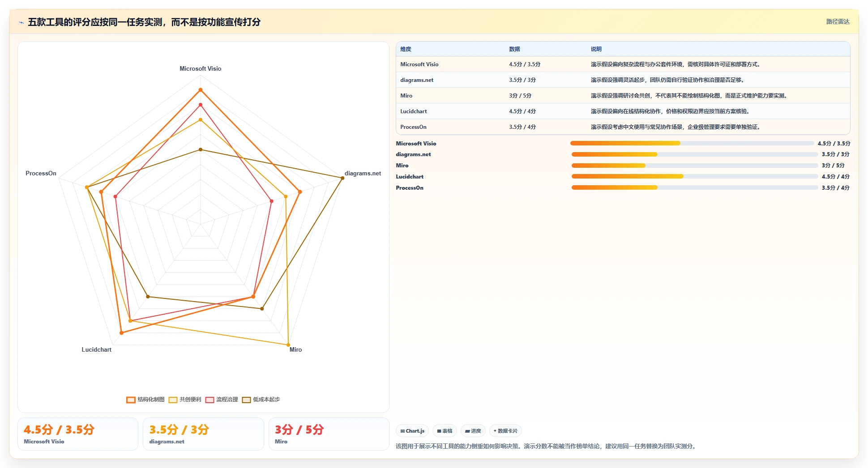Click the Lucidchart label beside its progress bar

(x=410, y=177)
